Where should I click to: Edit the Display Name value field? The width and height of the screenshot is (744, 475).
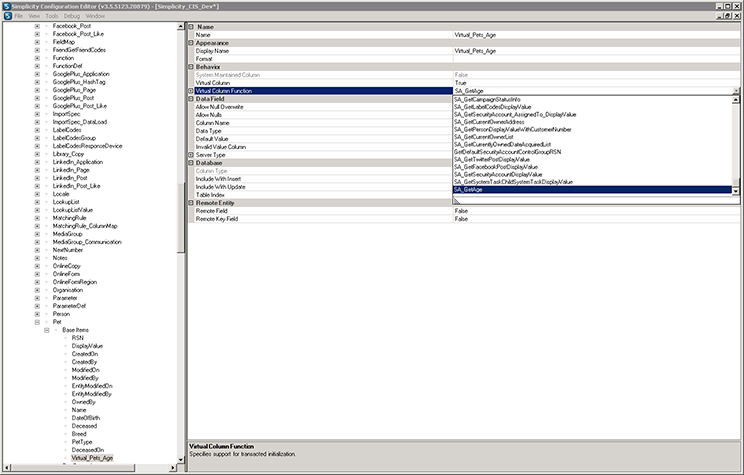[596, 51]
